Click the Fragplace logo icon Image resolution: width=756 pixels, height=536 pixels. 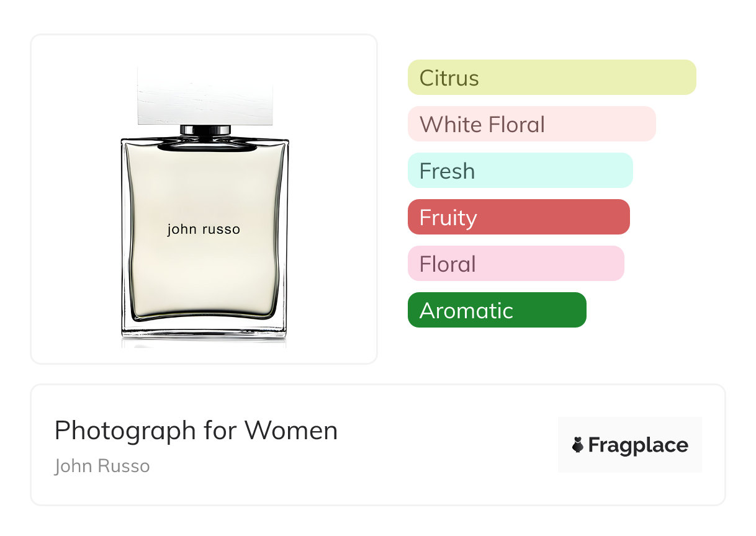click(578, 445)
